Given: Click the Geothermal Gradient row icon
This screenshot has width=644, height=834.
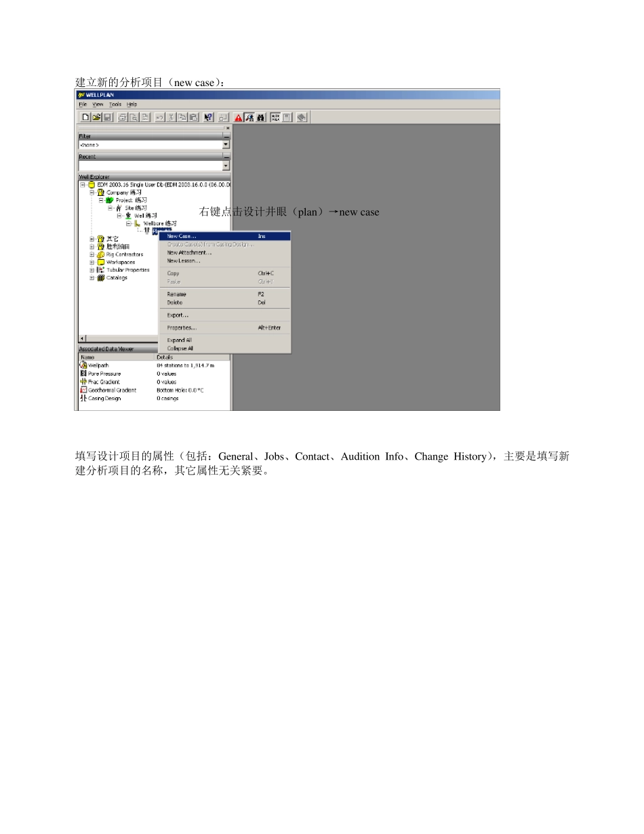Looking at the screenshot, I should point(83,390).
